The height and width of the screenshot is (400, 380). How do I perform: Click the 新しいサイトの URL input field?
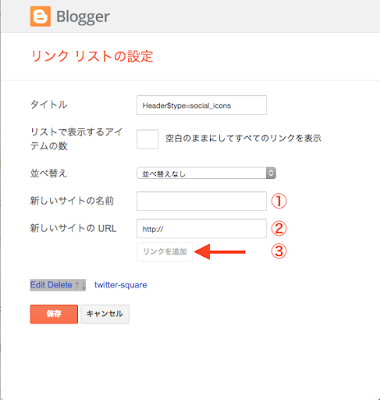(201, 228)
